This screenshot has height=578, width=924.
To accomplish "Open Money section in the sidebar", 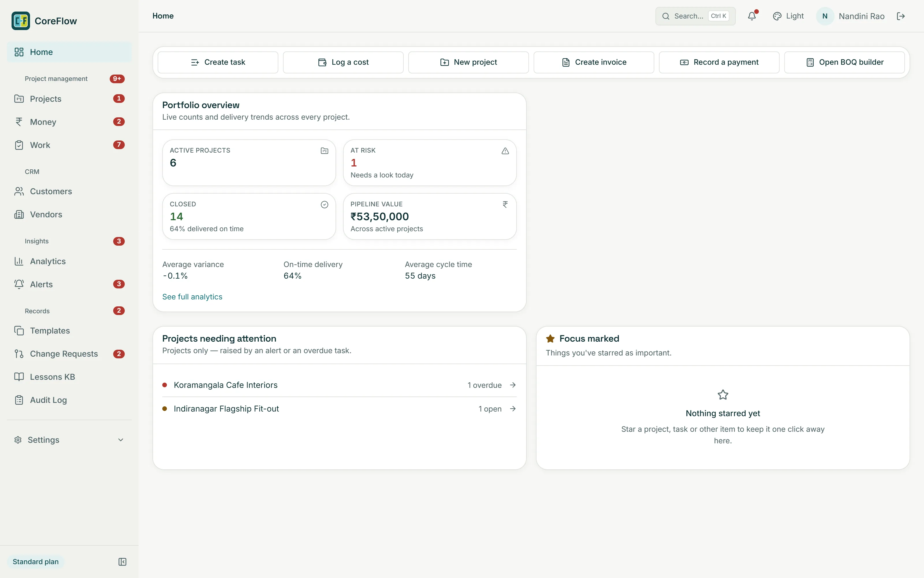I will coord(69,122).
